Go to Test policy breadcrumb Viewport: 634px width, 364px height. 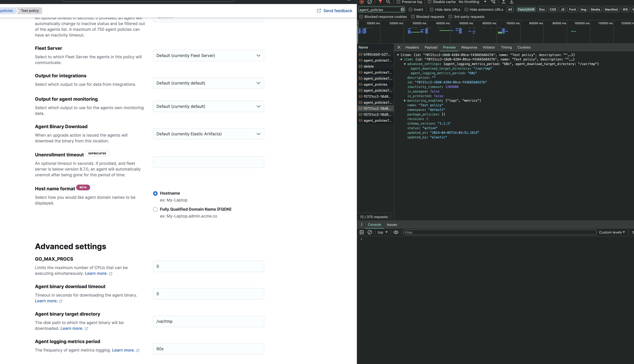pyautogui.click(x=30, y=10)
